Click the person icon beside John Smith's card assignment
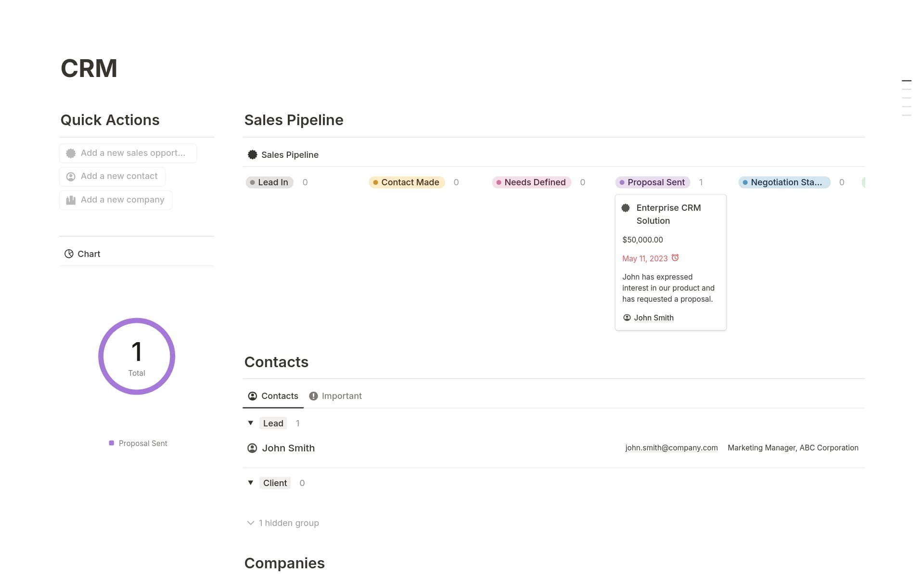This screenshot has width=924, height=577. click(x=626, y=318)
